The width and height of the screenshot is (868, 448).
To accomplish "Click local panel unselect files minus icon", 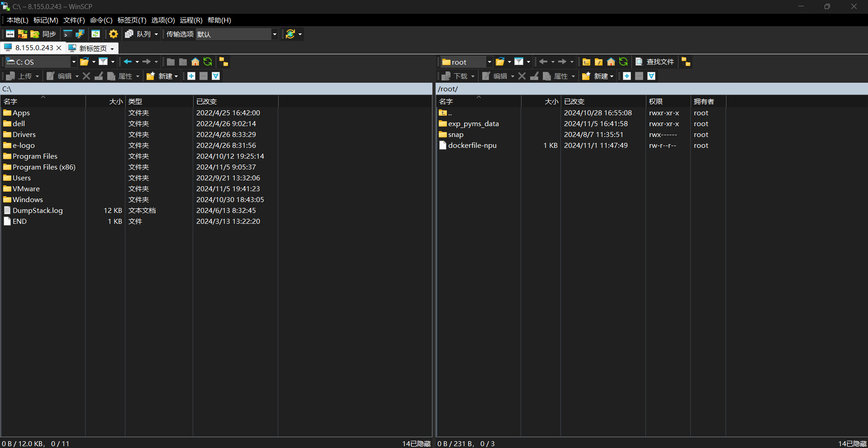I will [204, 76].
